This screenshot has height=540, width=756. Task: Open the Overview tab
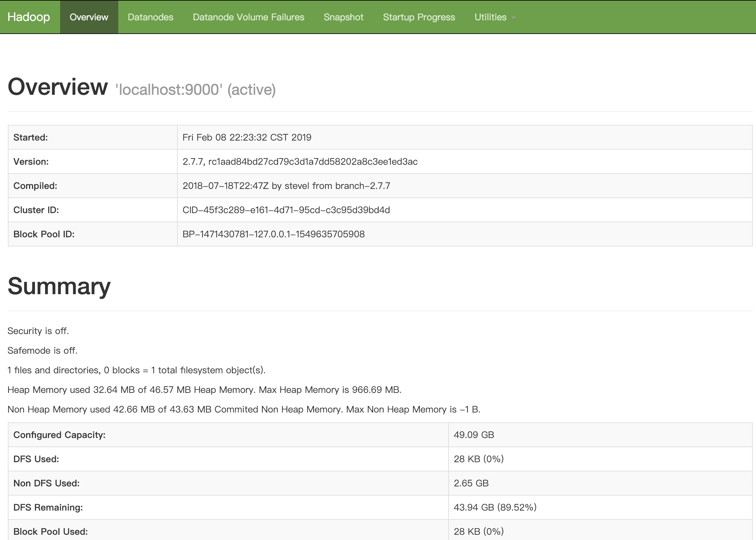(89, 17)
